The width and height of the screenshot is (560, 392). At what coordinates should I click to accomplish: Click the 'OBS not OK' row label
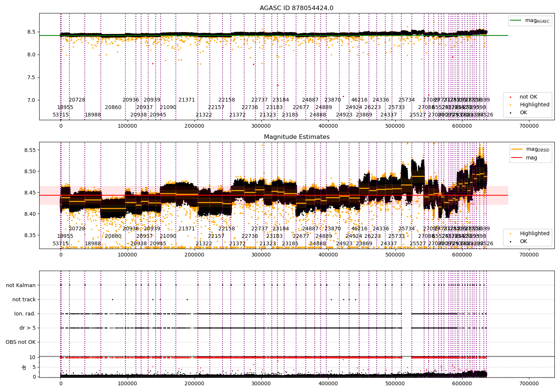point(21,342)
